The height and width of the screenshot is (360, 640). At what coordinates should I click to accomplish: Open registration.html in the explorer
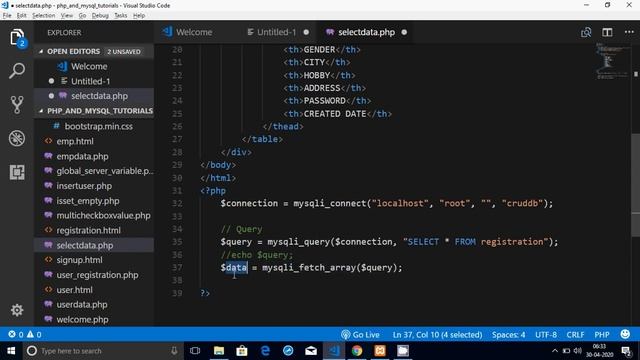94,230
